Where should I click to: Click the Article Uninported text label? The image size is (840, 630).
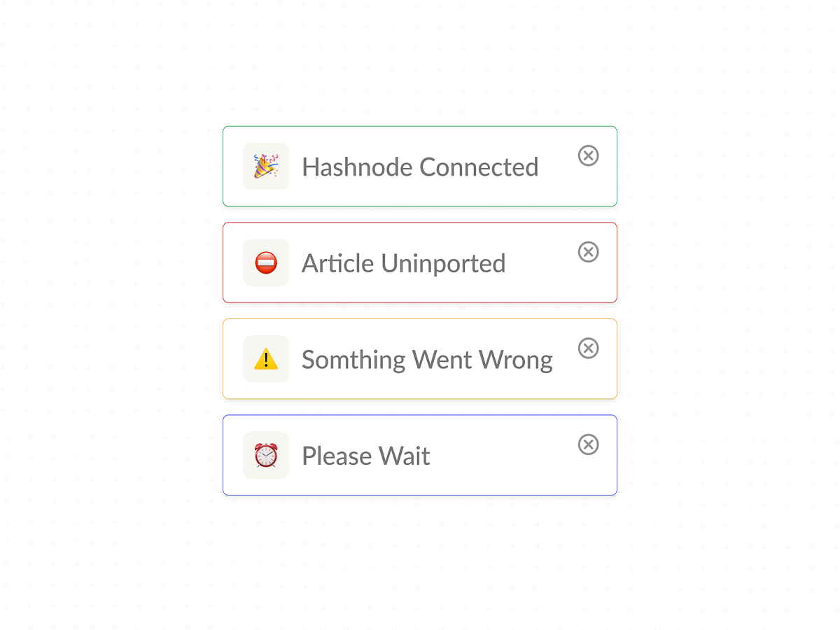(x=403, y=262)
